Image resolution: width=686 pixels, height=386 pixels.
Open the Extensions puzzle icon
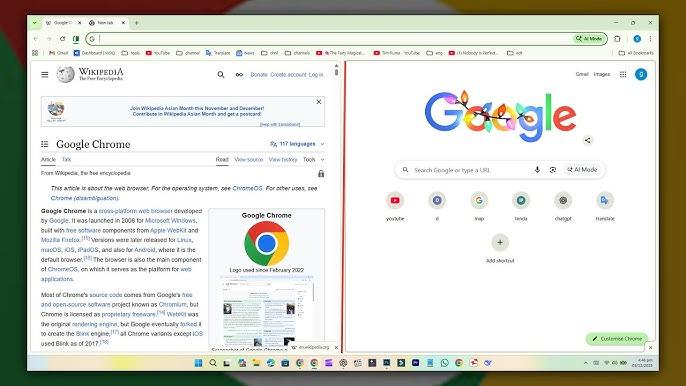[x=617, y=39]
